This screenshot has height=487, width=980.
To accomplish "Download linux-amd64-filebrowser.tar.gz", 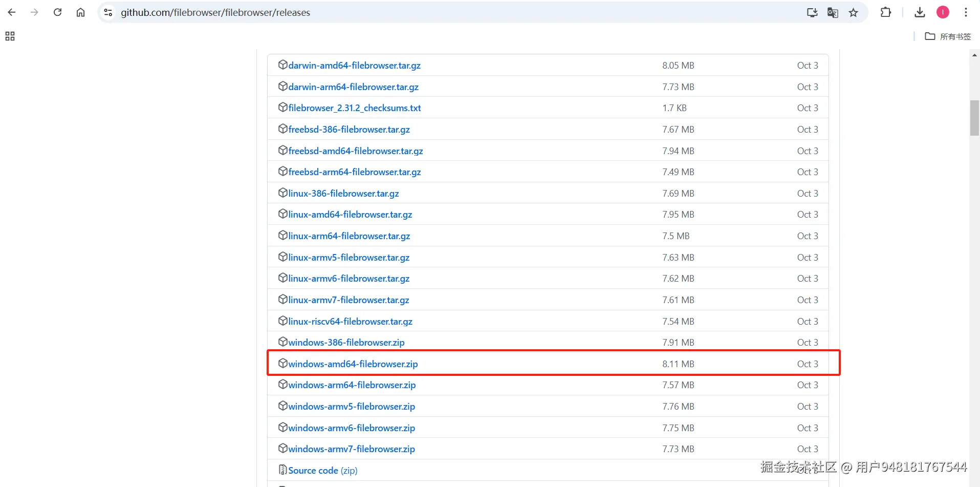I will click(x=350, y=215).
